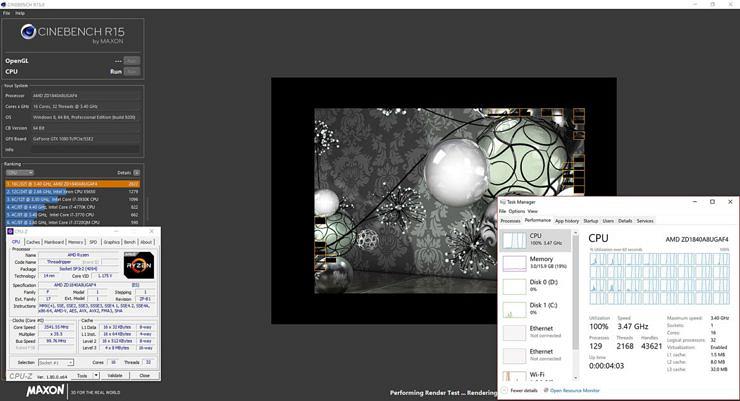Switch to Processes tab in Task Manager
740x401 pixels.
point(510,221)
